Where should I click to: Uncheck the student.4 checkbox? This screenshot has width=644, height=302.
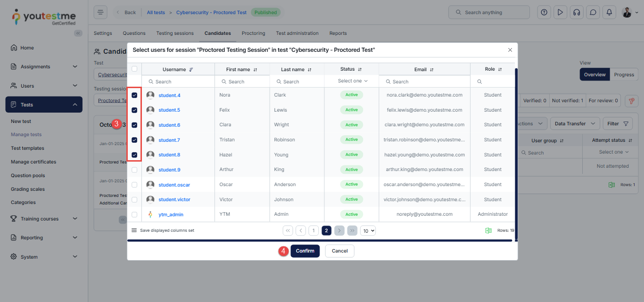(134, 95)
